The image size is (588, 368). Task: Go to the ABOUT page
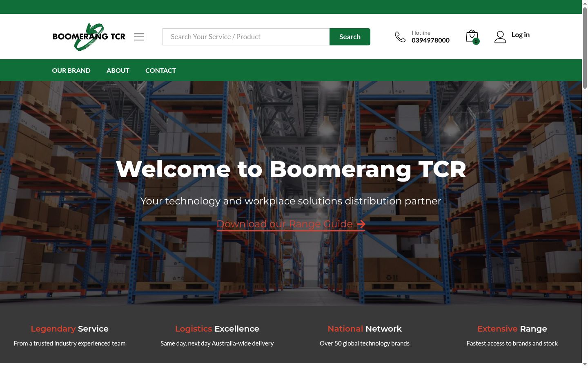pos(118,70)
